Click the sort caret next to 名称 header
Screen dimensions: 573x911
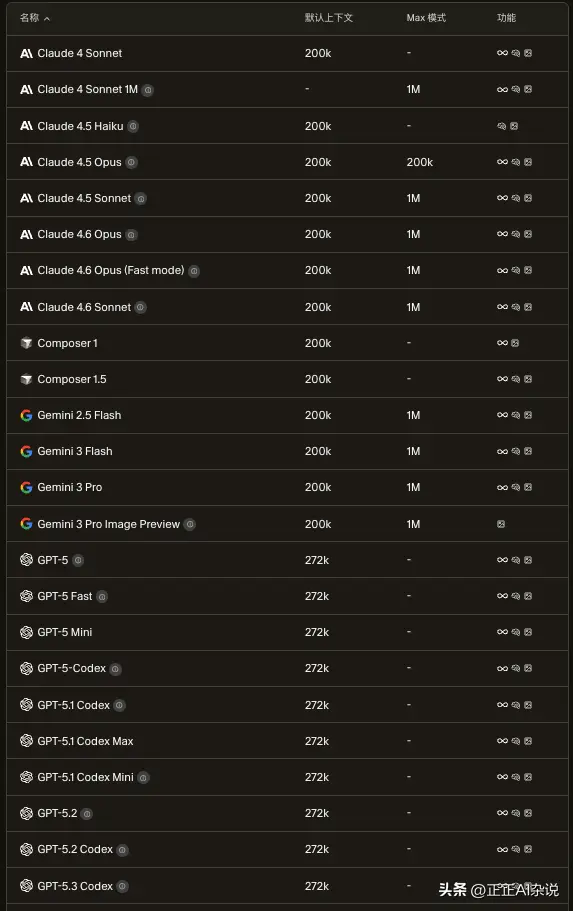point(47,19)
